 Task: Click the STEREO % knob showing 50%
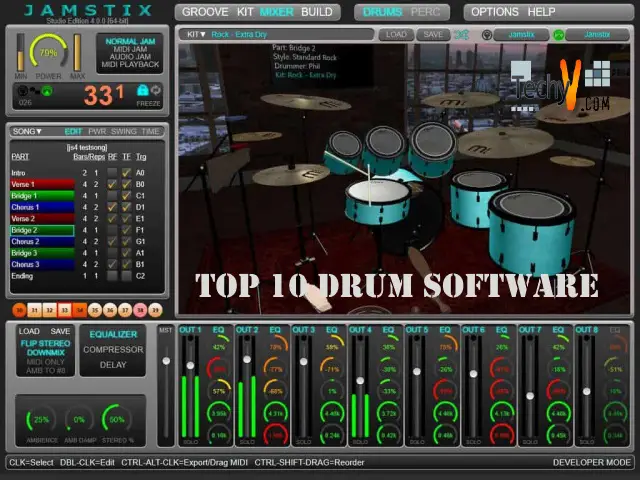[117, 420]
